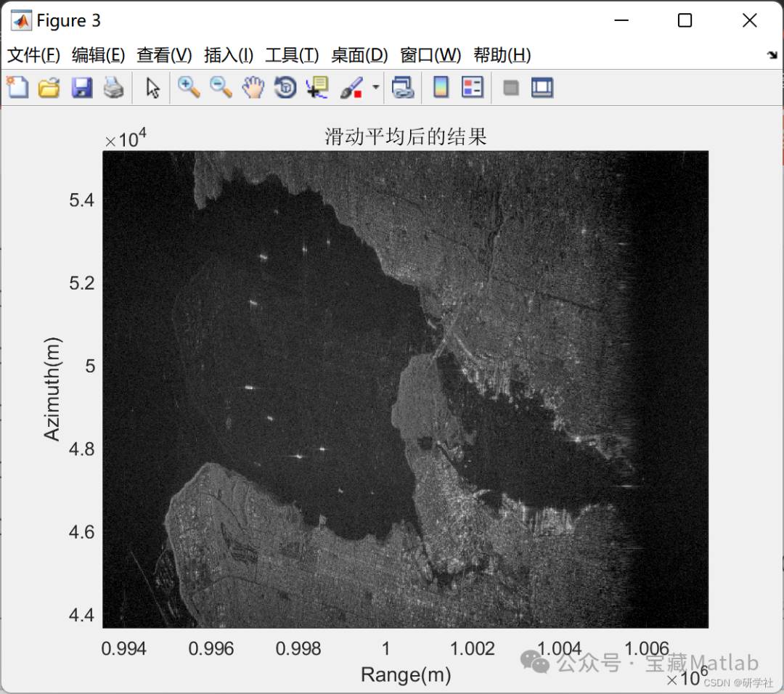Click the Link Plot toolbar icon

click(403, 88)
